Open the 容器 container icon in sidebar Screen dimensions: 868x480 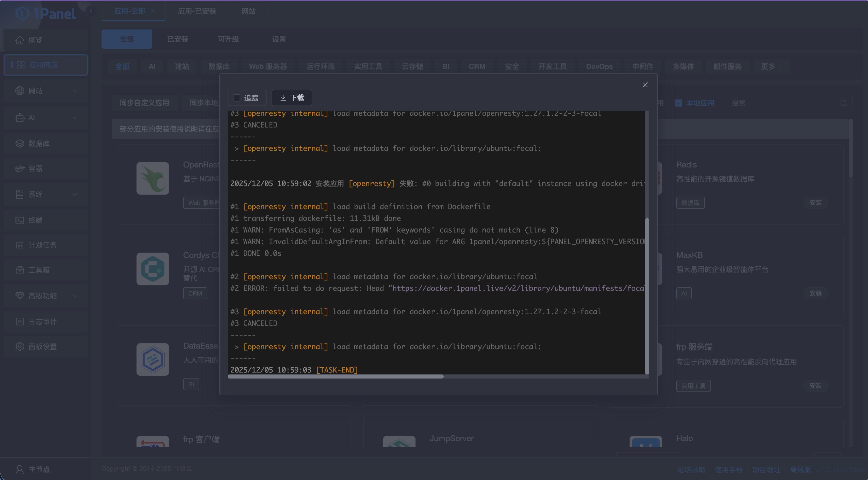[20, 168]
